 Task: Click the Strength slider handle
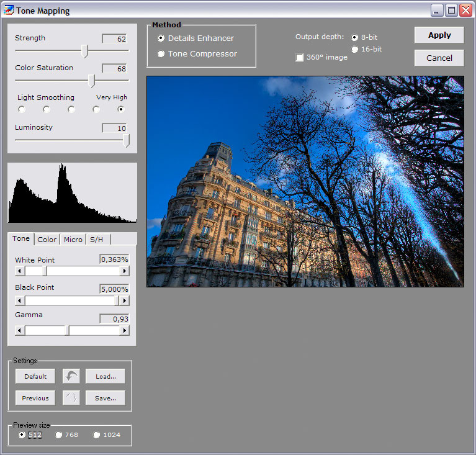[x=85, y=51]
